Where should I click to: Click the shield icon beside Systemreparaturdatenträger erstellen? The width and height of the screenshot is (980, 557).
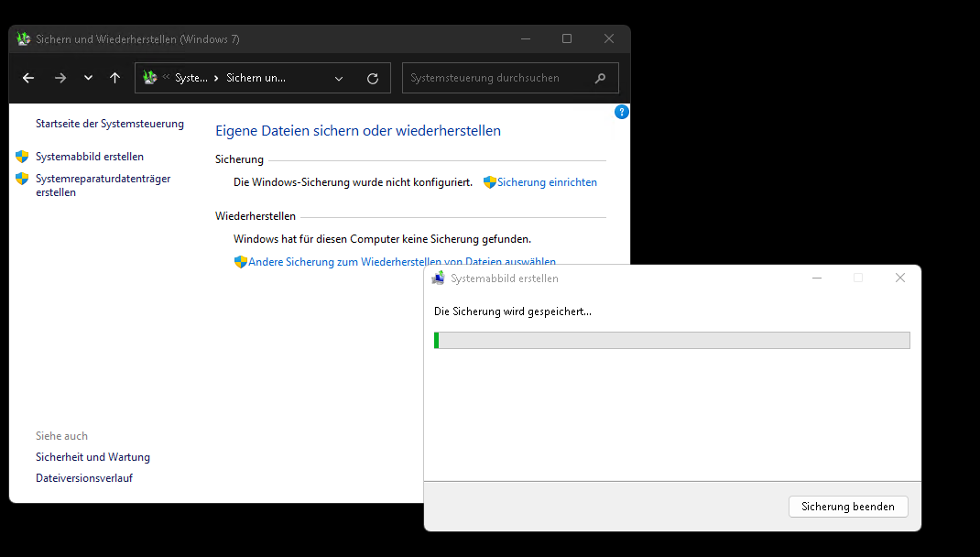coord(23,179)
